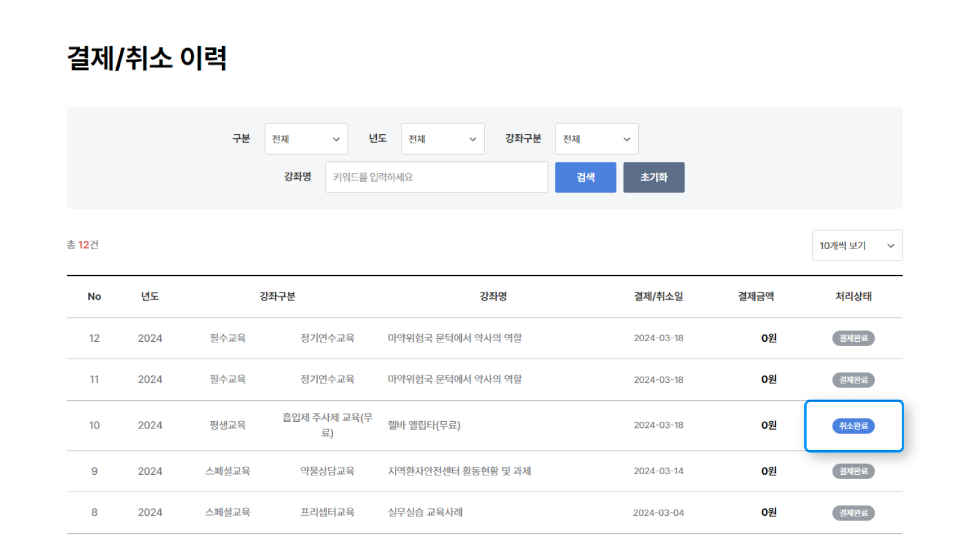
Task: Click 지역환자안전센터 활동현황 및 과제 course name
Action: (x=459, y=471)
